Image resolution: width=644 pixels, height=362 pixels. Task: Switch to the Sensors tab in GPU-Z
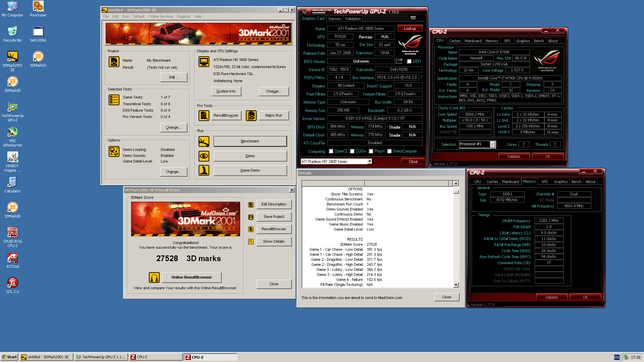335,19
